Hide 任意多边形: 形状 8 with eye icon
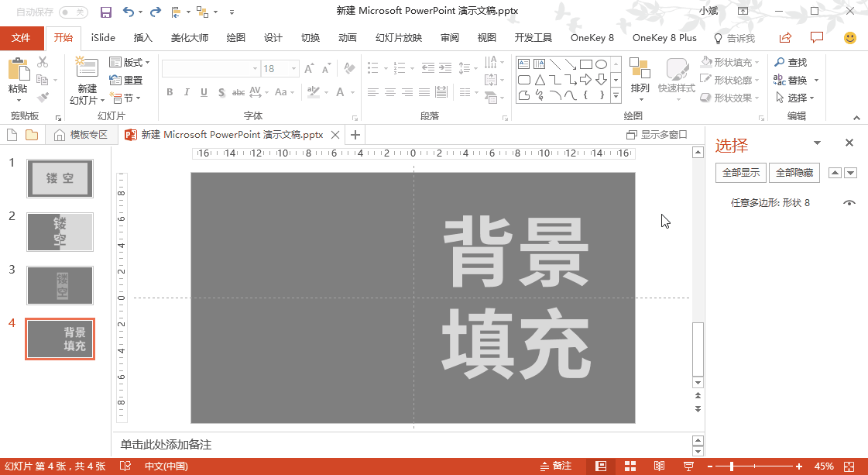Viewport: 868px width, 475px height. click(849, 203)
